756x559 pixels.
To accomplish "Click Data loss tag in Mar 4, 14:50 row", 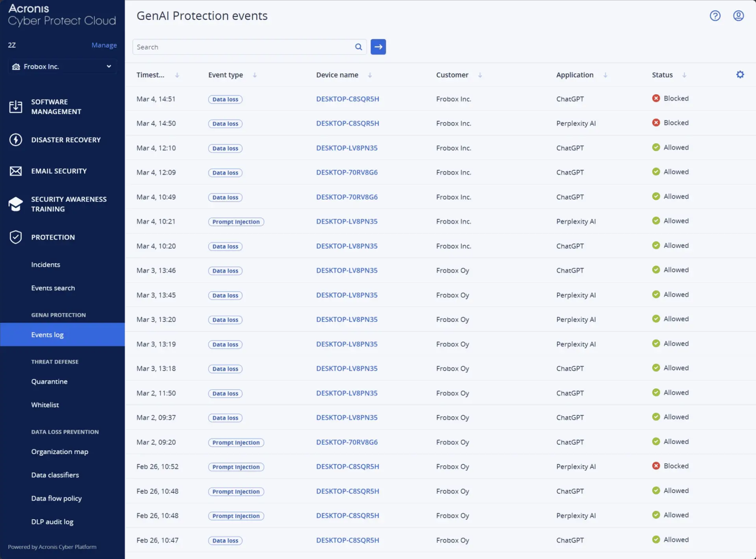I will 225,124.
